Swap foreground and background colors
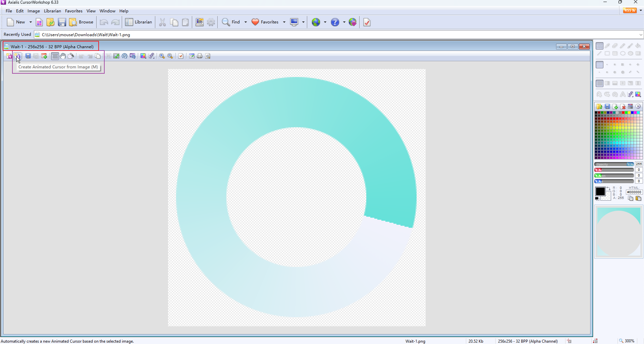Viewport: 644px width, 344px height. point(608,189)
